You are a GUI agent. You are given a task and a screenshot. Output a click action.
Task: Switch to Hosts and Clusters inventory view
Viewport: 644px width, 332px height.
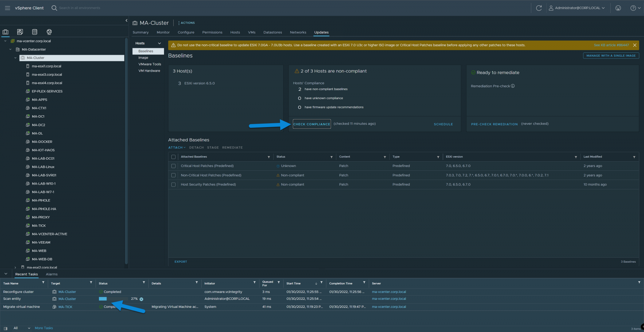click(x=5, y=32)
